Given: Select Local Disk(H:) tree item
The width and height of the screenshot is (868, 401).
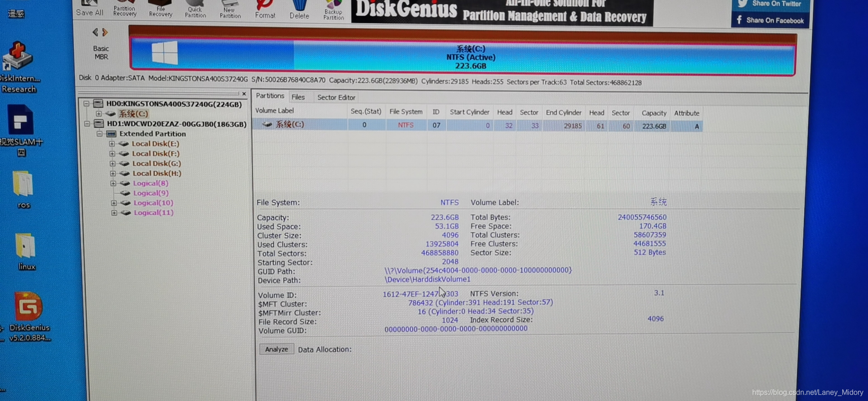Looking at the screenshot, I should [x=157, y=174].
